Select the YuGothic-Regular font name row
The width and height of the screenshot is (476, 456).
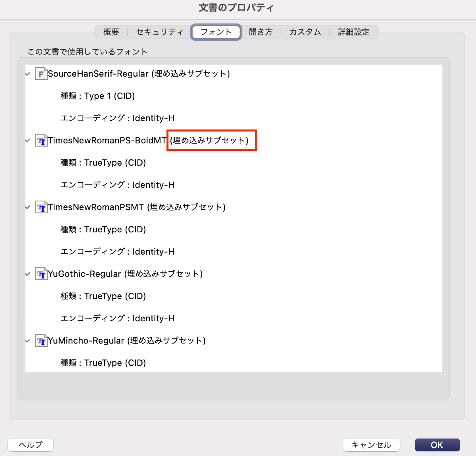[125, 274]
